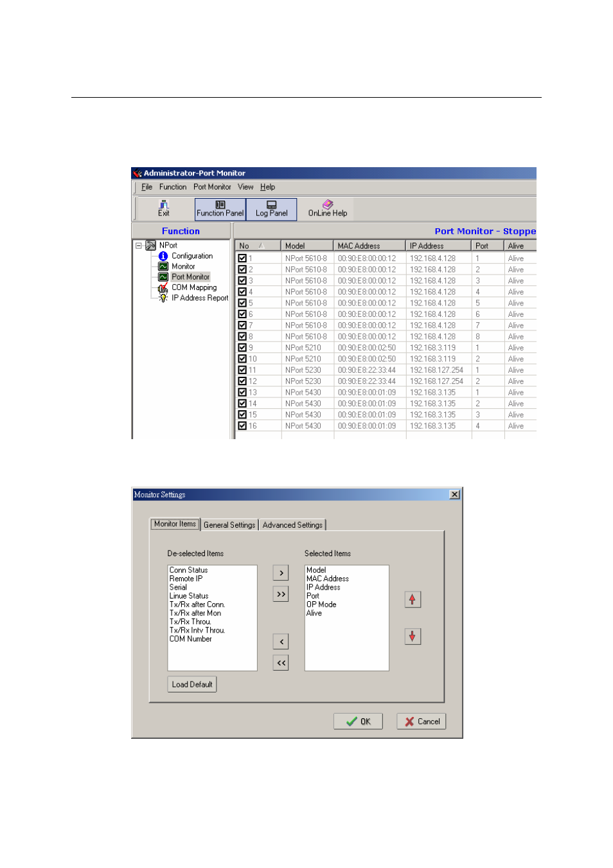Select the Monitor tree node
Viewport: 613px width, 868px height.
point(183,266)
